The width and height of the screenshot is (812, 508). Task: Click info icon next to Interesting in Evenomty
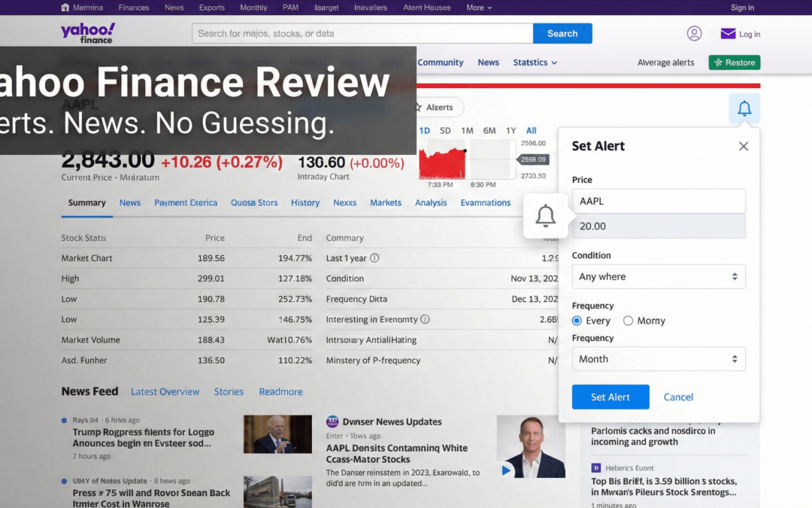coord(425,319)
